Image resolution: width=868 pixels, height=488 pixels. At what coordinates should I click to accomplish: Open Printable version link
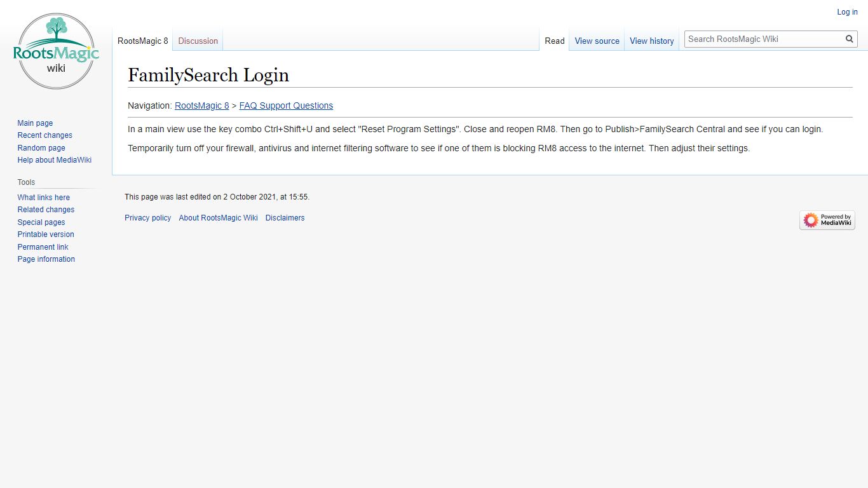[46, 234]
